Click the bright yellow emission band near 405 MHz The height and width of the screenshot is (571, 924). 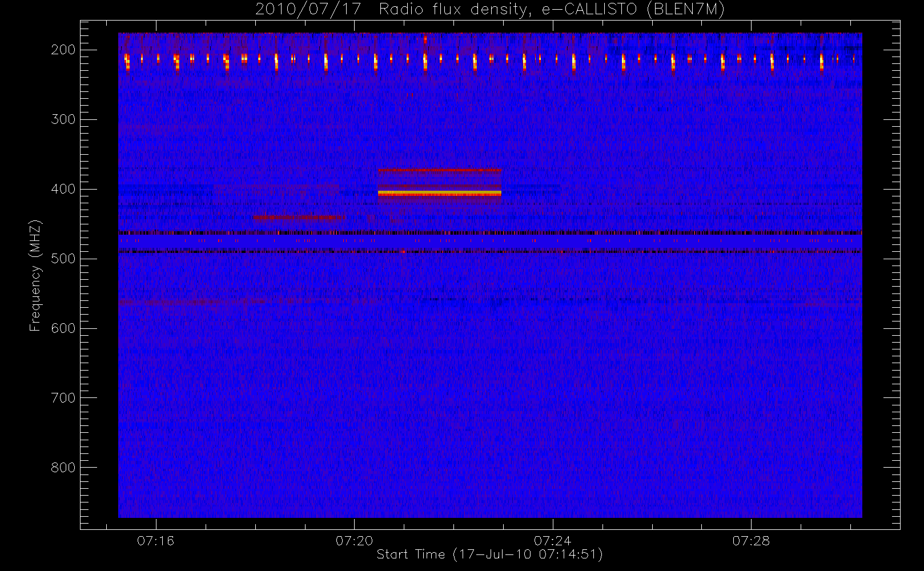coord(439,193)
